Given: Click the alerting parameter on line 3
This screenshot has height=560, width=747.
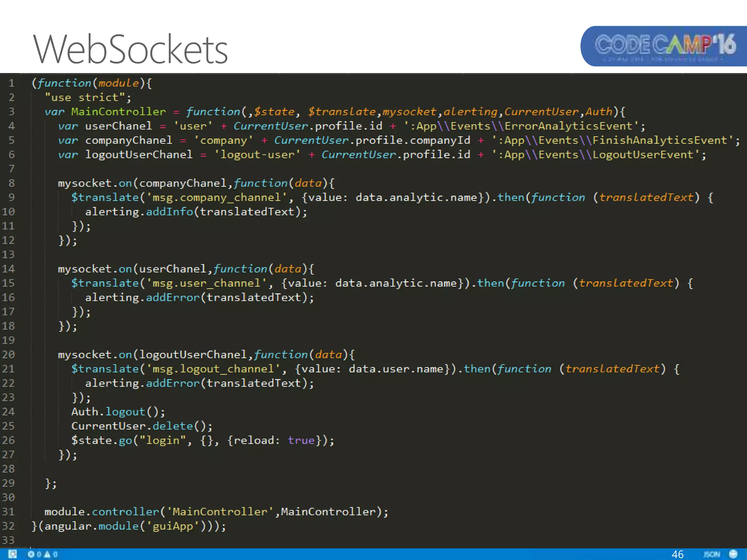Looking at the screenshot, I should point(471,112).
